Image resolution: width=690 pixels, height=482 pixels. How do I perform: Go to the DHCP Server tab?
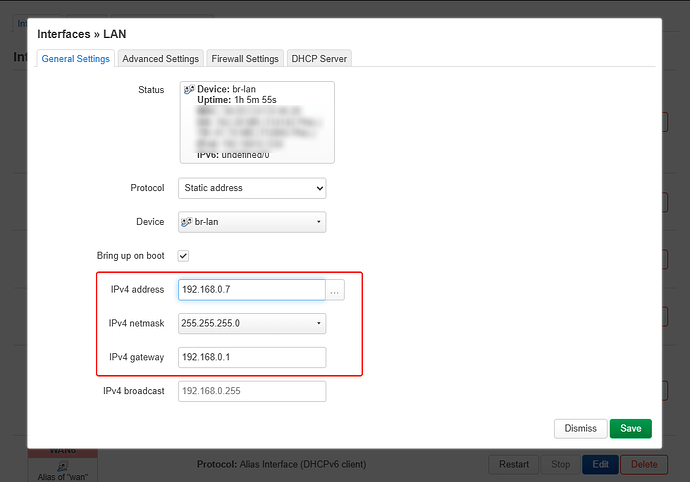(x=318, y=59)
